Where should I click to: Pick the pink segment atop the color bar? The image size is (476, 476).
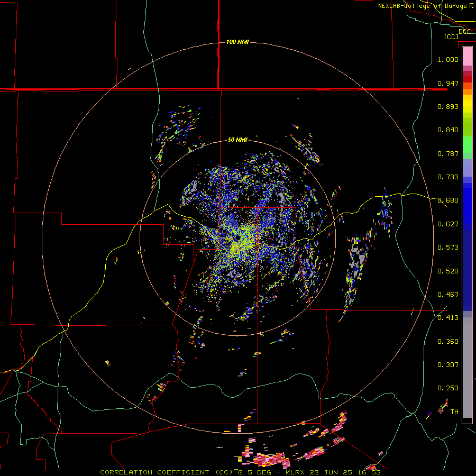pyautogui.click(x=467, y=56)
